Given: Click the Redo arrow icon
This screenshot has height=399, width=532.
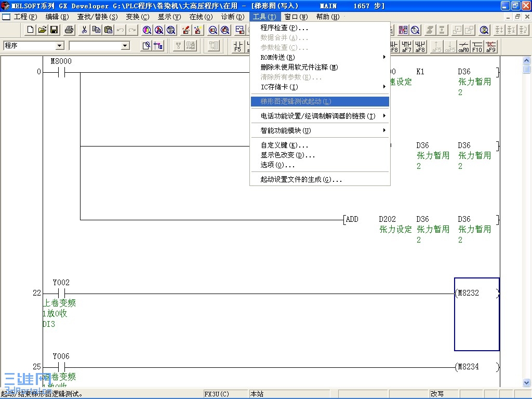Looking at the screenshot, I should point(131,30).
